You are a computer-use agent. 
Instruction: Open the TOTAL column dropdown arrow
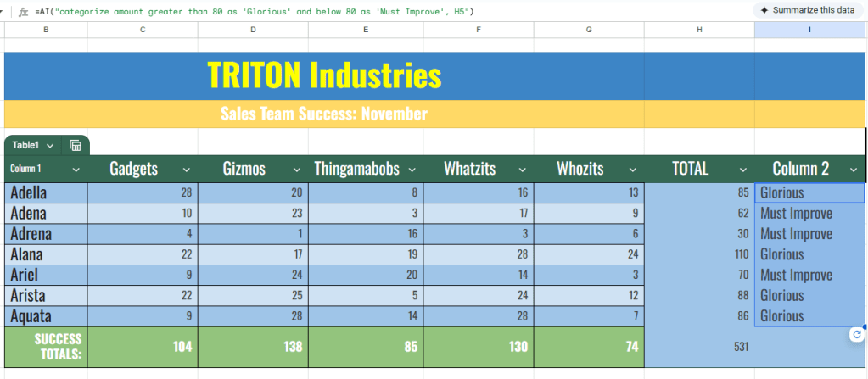(742, 169)
